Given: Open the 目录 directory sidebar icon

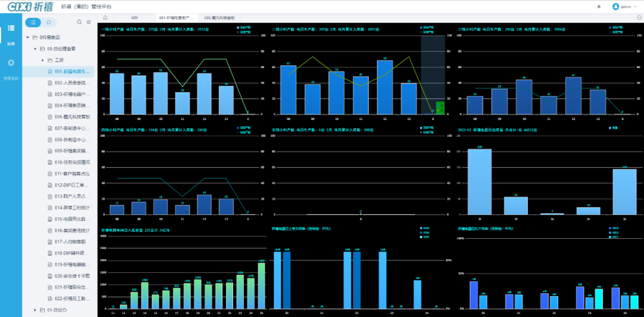Looking at the screenshot, I should click(x=11, y=32).
